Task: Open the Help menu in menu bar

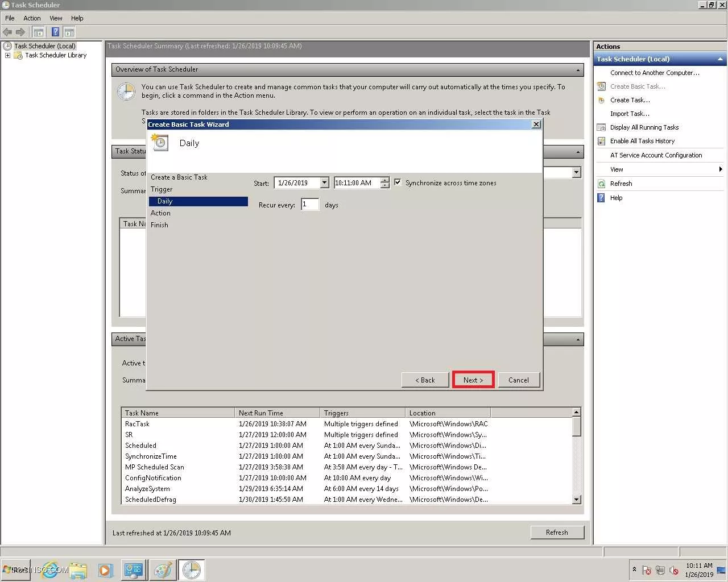Action: [x=77, y=18]
